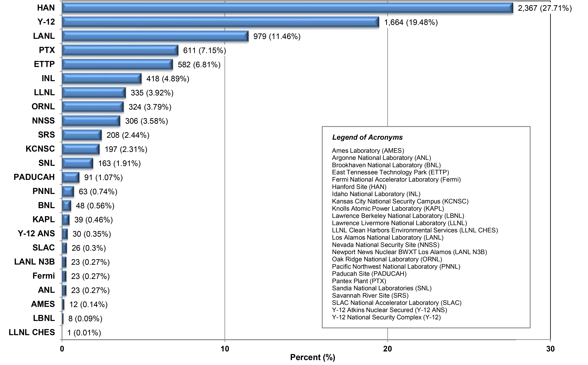Screen dimensions: 588x365
Task: Click the '2,367 (27.71%)' data label
Action: coord(545,8)
